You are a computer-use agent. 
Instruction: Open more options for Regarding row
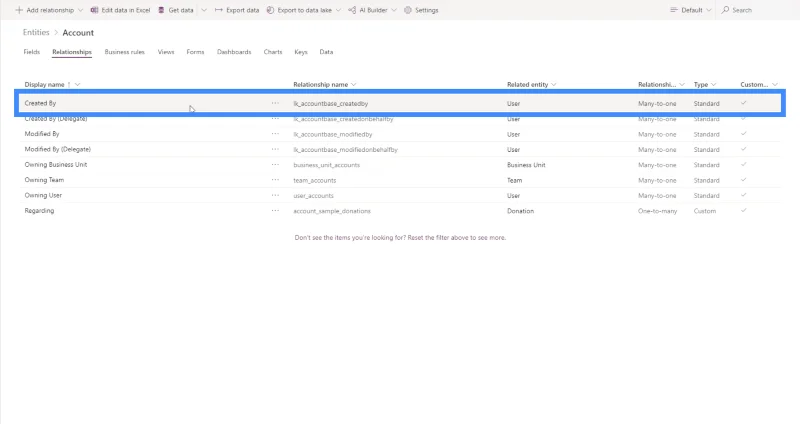276,210
